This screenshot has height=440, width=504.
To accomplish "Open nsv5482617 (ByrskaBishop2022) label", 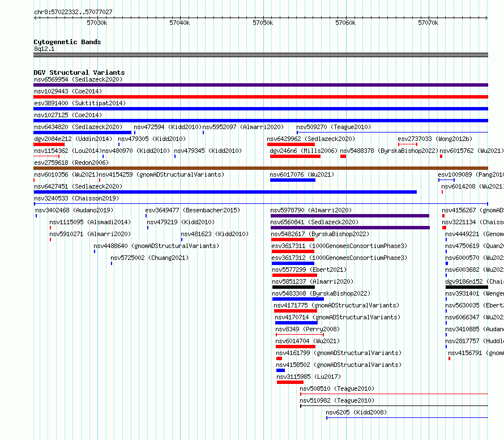I will [320, 234].
